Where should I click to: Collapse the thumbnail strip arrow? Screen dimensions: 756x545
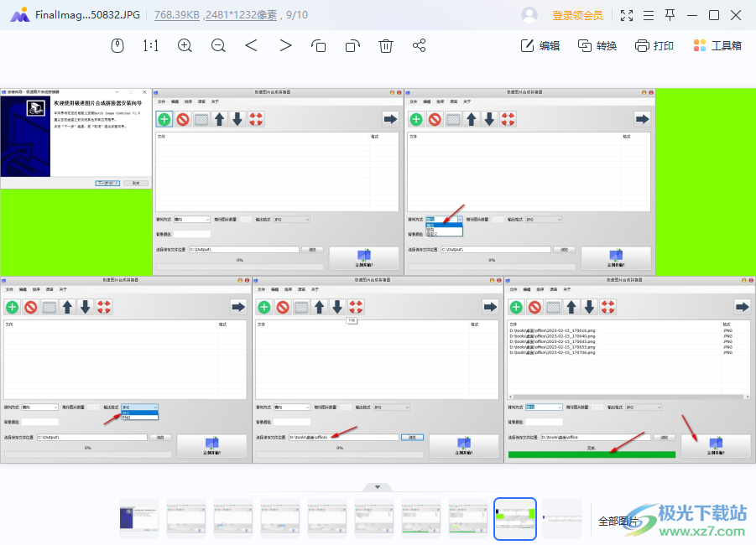(x=378, y=486)
